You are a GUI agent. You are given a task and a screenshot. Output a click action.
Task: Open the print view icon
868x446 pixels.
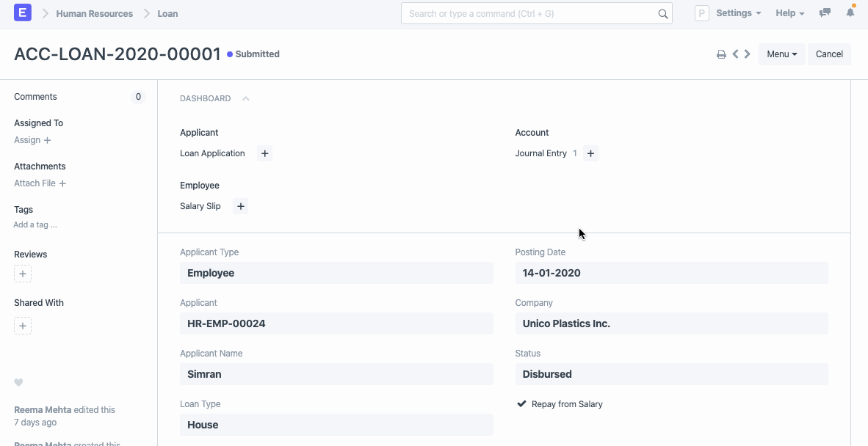pos(720,54)
